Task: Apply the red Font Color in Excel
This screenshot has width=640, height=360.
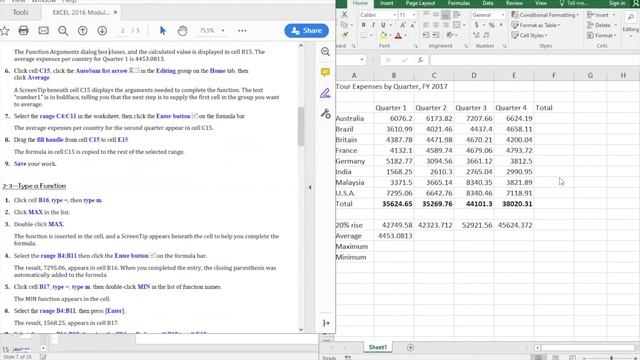Action: pyautogui.click(x=398, y=35)
